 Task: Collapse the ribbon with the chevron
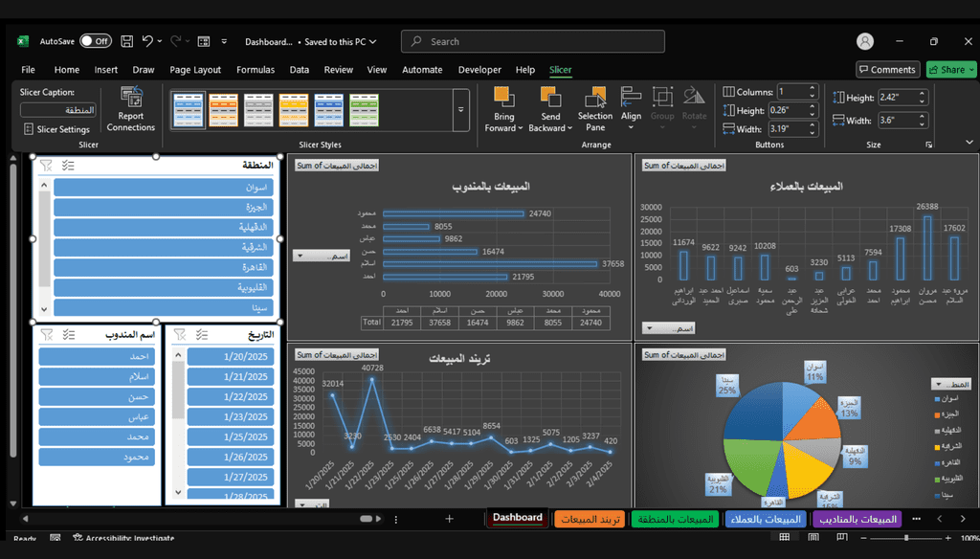click(x=969, y=143)
